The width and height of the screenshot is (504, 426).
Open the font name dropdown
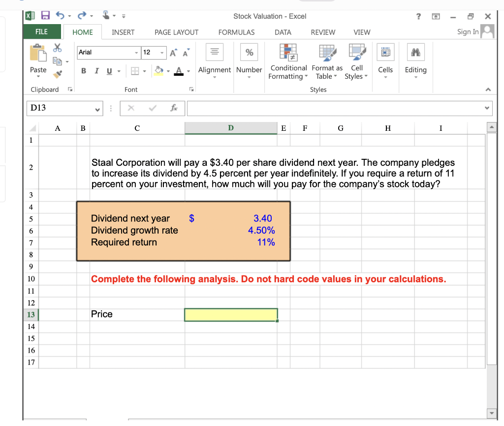coord(136,53)
